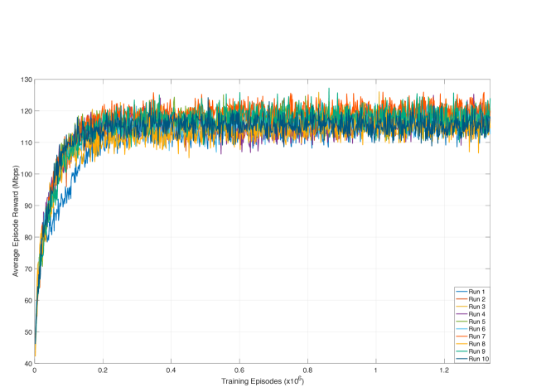546x392 pixels.
Task: Select the 'Run 6' legend label
Action: click(476, 329)
